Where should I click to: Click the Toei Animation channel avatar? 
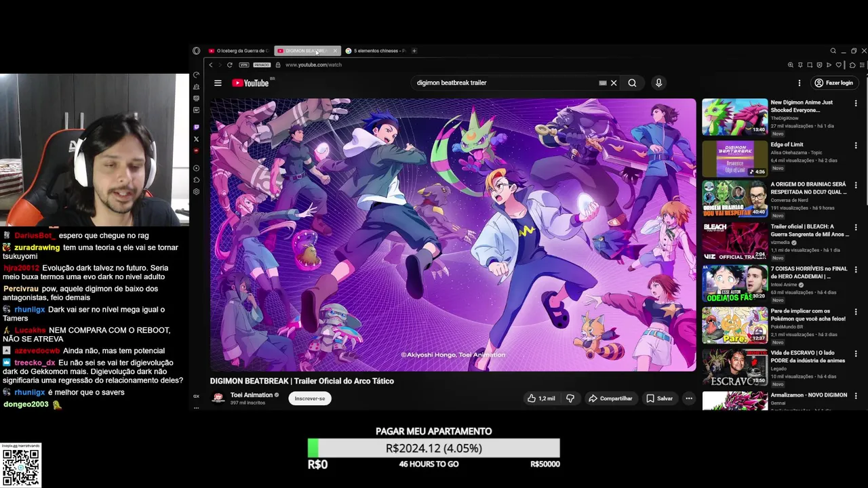pyautogui.click(x=218, y=399)
